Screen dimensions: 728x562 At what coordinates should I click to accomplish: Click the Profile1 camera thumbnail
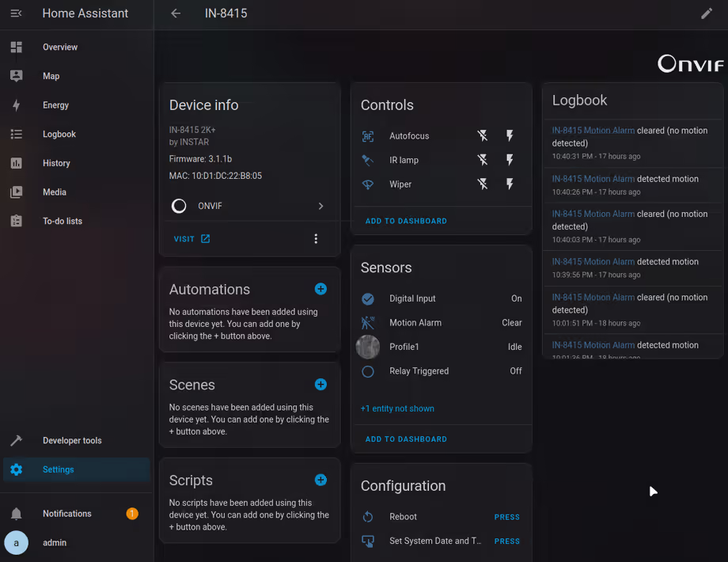[x=368, y=347]
